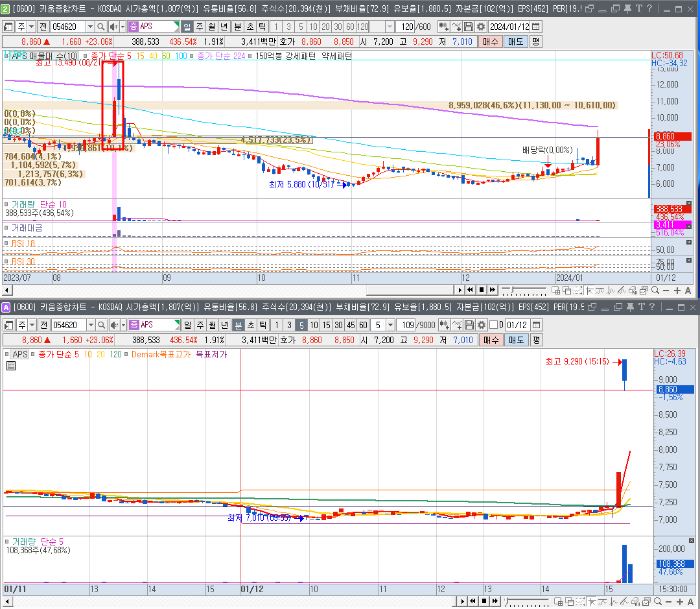
Task: Click candlestick chart type icon in bottom toolbar
Action: 444,325
